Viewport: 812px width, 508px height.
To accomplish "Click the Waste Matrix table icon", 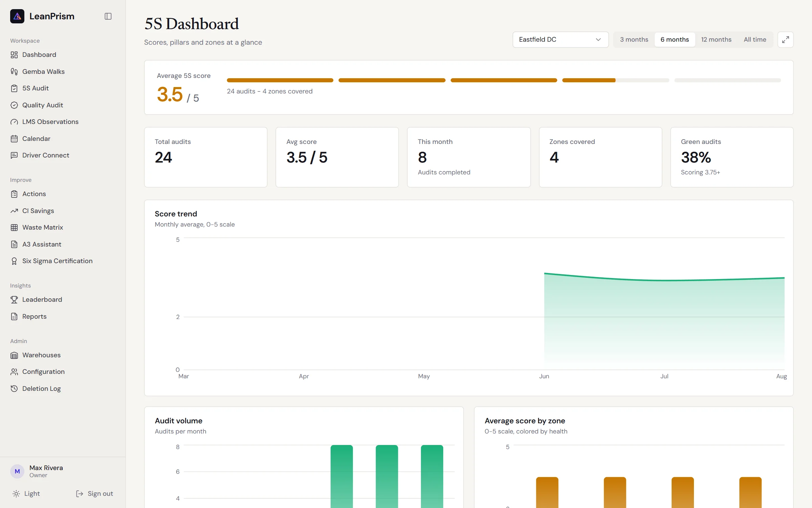I will (14, 228).
